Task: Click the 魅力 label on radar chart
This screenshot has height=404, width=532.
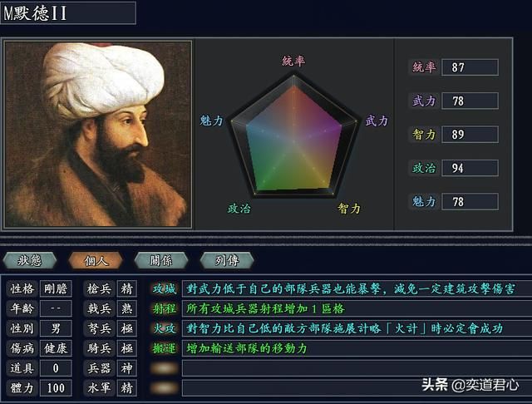Action: click(x=211, y=121)
